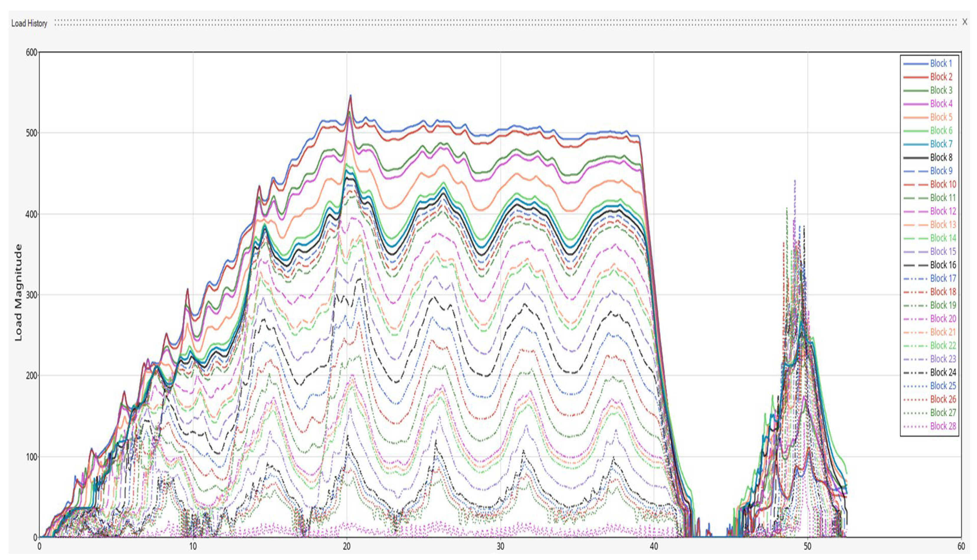
Task: Click Block 17 dash-dot legend entry
Action: tap(943, 278)
